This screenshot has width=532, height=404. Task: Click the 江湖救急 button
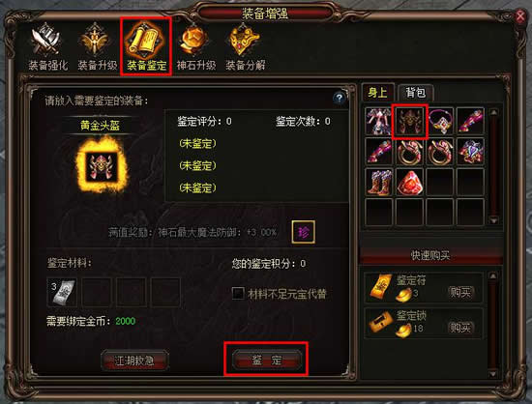tap(134, 361)
